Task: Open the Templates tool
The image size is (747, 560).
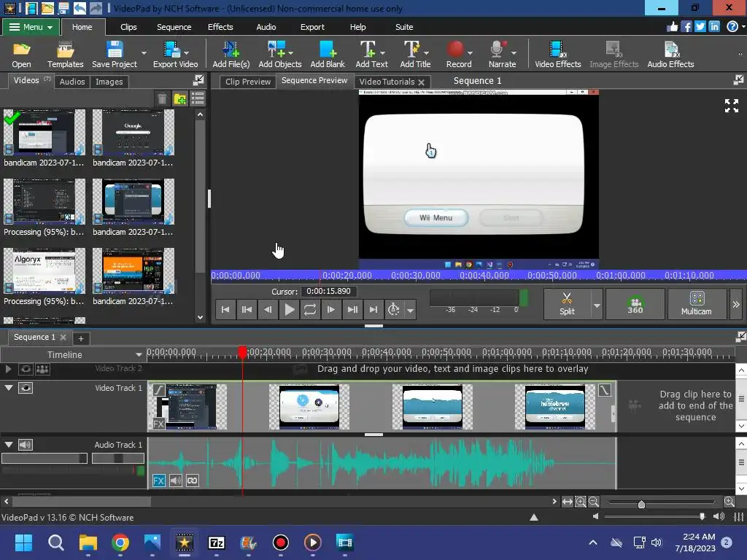Action: tap(65, 55)
